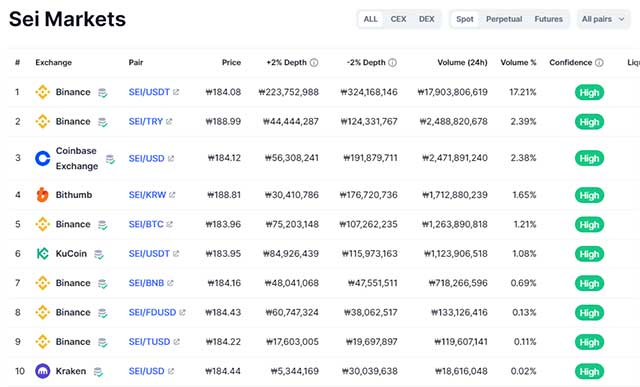Click reserves badge icon next to Coinbase Exchange

pos(110,159)
